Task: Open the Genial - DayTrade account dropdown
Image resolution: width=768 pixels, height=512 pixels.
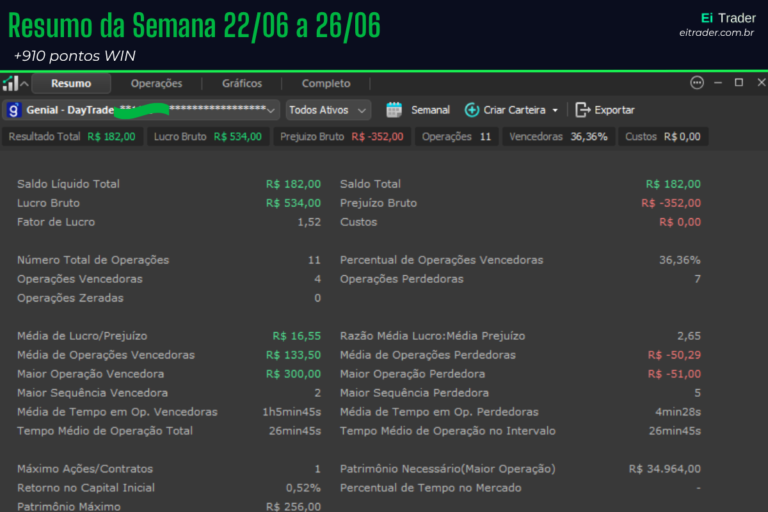Action: [142, 110]
